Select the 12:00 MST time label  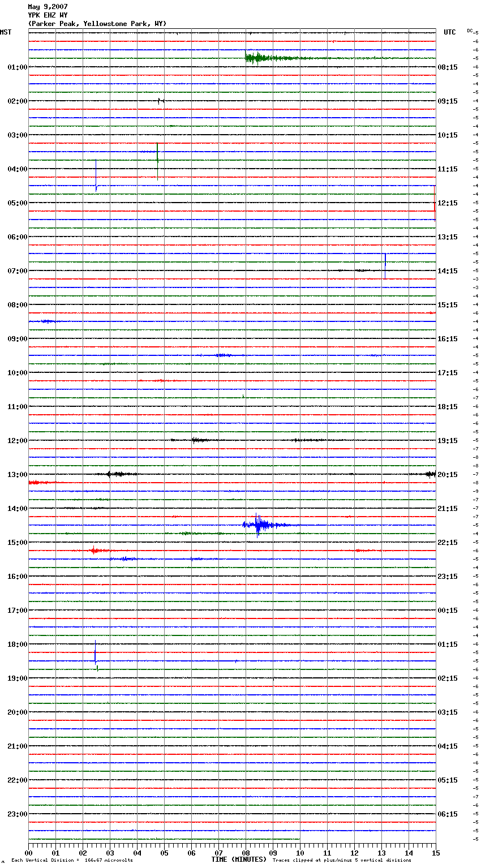pyautogui.click(x=18, y=441)
